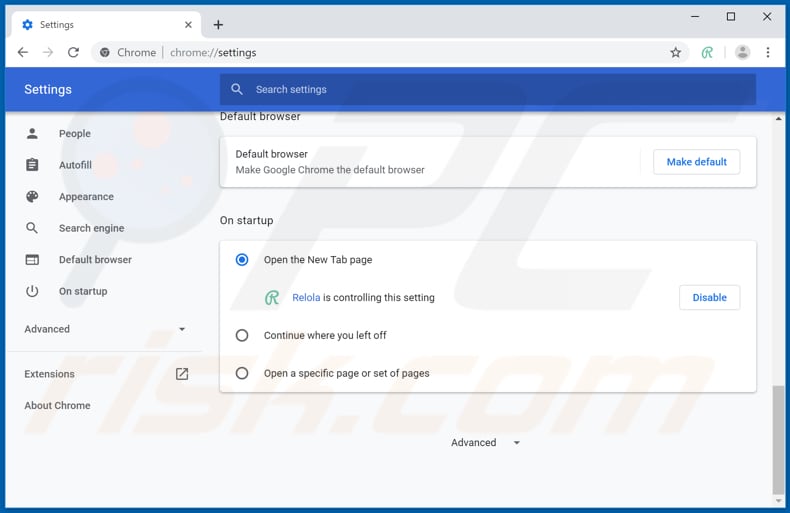Maximize the Chrome window

click(731, 17)
